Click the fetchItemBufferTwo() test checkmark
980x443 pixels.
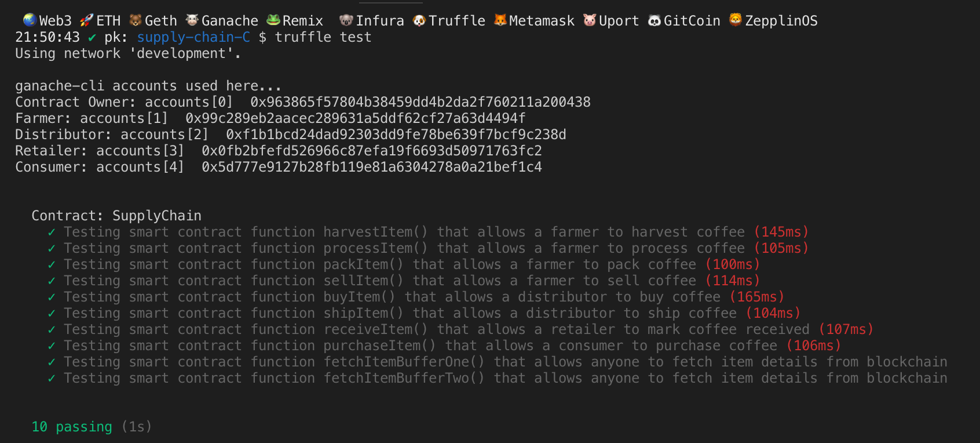point(52,378)
